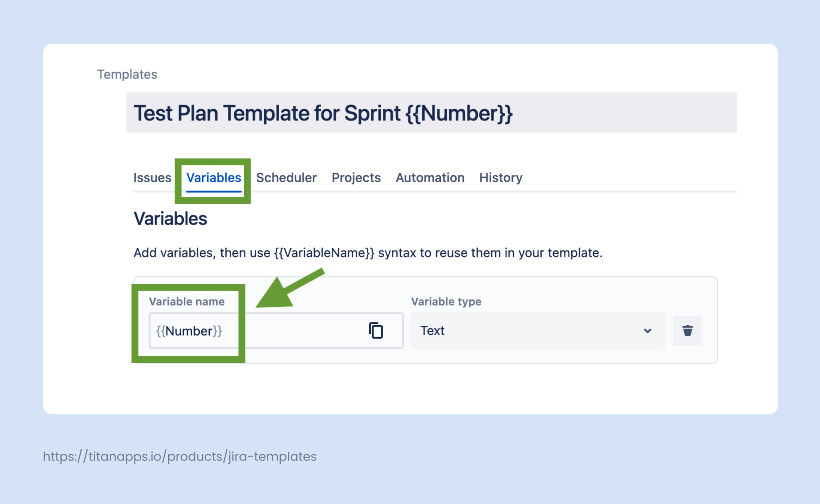This screenshot has width=820, height=504.
Task: Open the Automation tab
Action: coord(430,178)
